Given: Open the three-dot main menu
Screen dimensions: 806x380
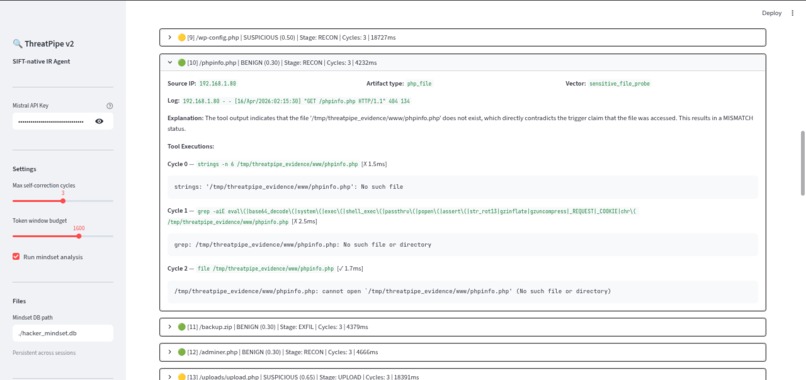Looking at the screenshot, I should [x=792, y=13].
